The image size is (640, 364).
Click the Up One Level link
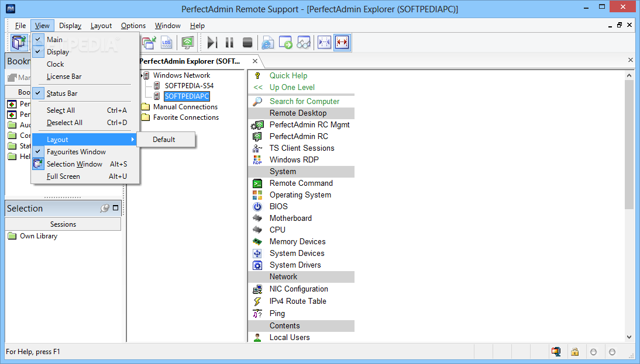292,87
